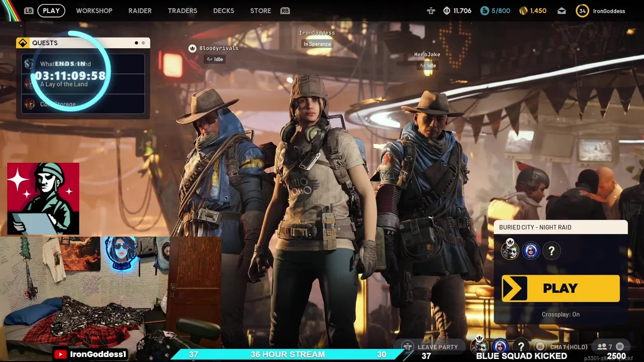Click the empty question mark slot in the raid panel
The width and height of the screenshot is (644, 362).
(x=551, y=250)
